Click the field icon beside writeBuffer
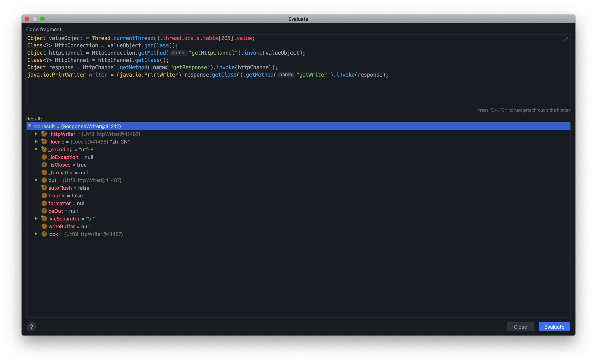The height and width of the screenshot is (364, 597). point(44,226)
